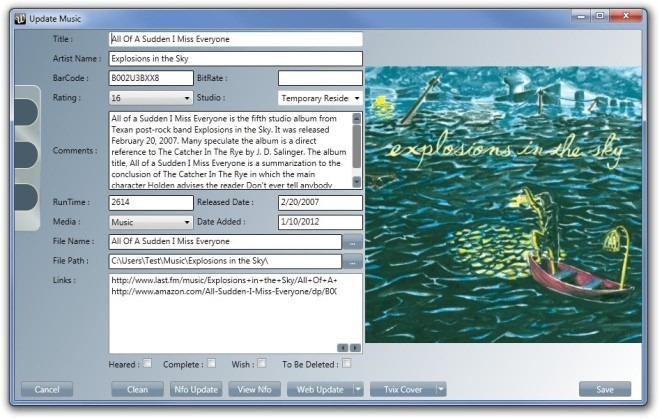Screen dimensions: 660x419
Task: Click the empty BitRate field
Action: [320, 78]
